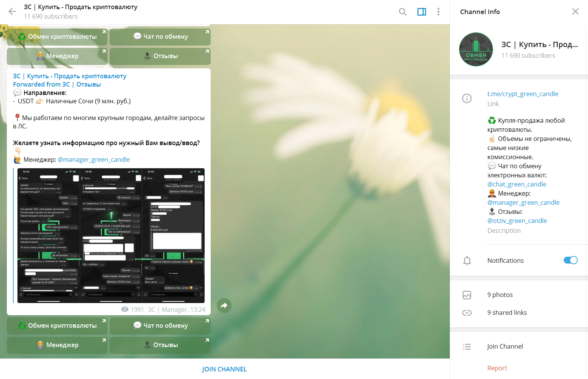Click the JOIN CHANNEL bottom bar button

[x=224, y=369]
